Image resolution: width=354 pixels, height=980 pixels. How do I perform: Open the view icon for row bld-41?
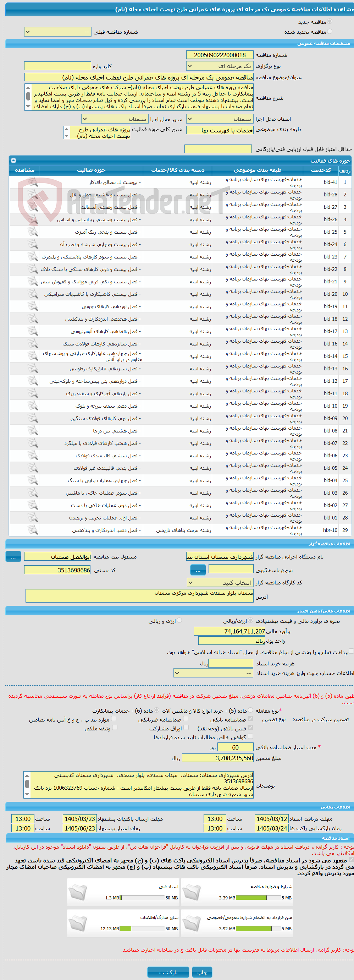pyautogui.click(x=33, y=182)
